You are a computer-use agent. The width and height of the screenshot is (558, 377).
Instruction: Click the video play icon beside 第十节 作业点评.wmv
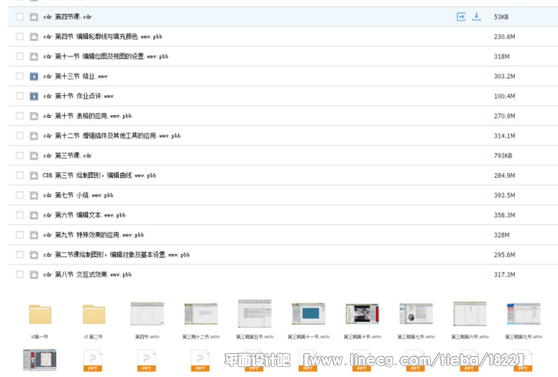pos(34,96)
